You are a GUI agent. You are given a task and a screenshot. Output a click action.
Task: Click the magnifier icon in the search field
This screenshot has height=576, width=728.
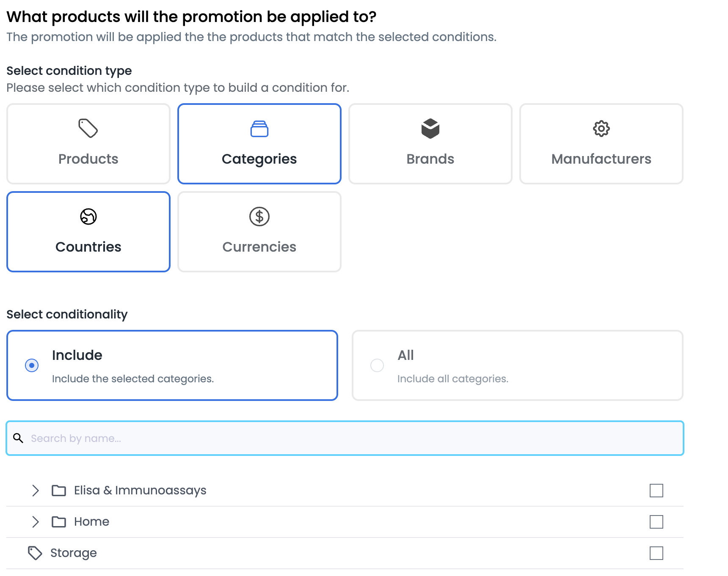pos(18,438)
